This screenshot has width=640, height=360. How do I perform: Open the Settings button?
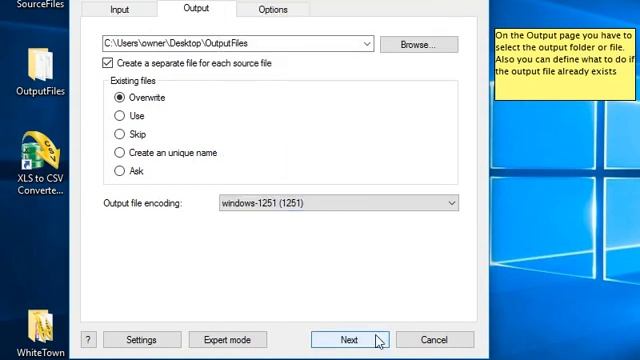click(x=142, y=340)
